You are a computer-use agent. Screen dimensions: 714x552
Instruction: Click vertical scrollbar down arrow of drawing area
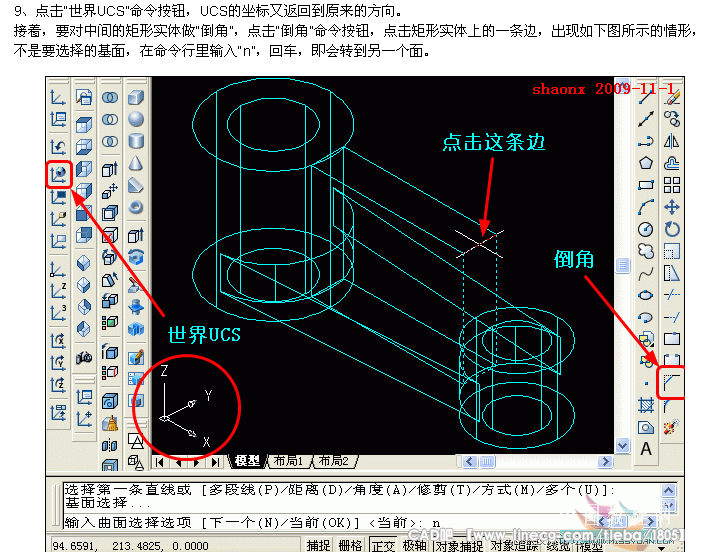click(622, 445)
